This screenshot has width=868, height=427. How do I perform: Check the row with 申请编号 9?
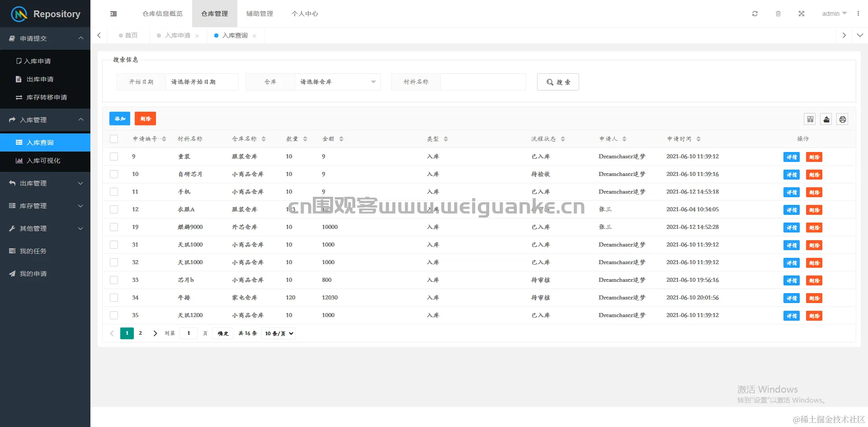pos(114,157)
